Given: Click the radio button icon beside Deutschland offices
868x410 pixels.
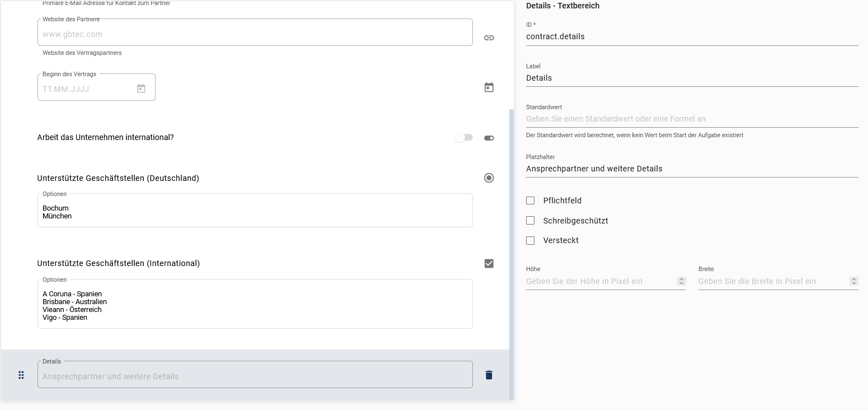Looking at the screenshot, I should [489, 178].
